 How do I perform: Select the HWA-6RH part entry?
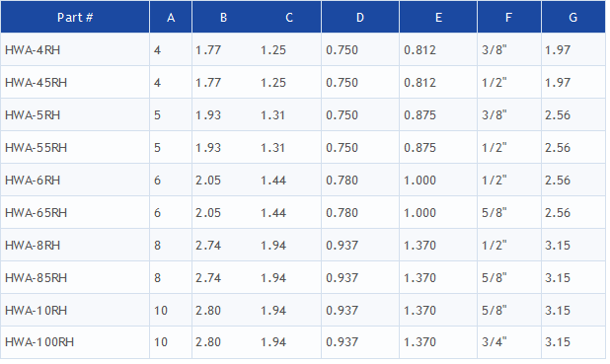point(33,181)
